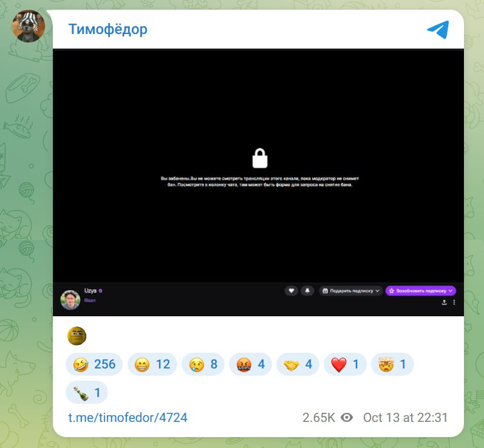This screenshot has height=448, width=484.
Task: Click the Telegram paper plane share icon
Action: (x=438, y=29)
